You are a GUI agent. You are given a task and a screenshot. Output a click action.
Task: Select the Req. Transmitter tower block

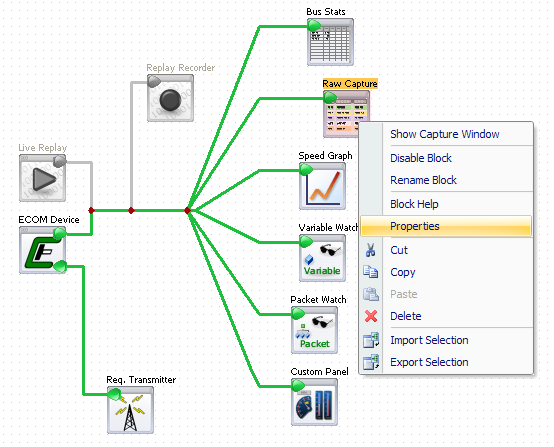pyautogui.click(x=130, y=410)
